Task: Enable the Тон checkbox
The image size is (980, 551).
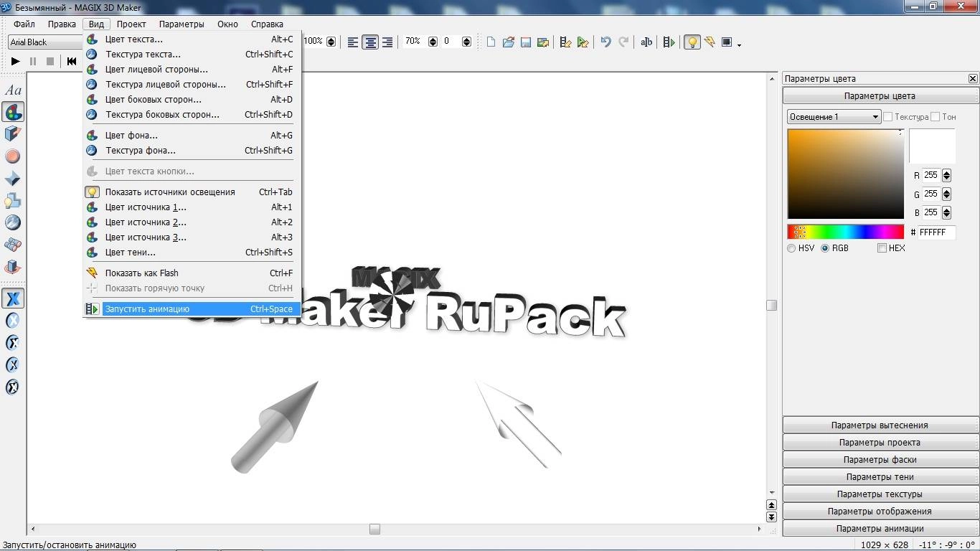Action: tap(936, 116)
